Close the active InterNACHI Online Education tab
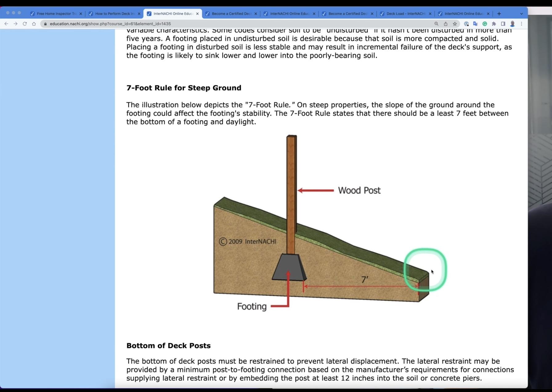The image size is (552, 392). [197, 14]
